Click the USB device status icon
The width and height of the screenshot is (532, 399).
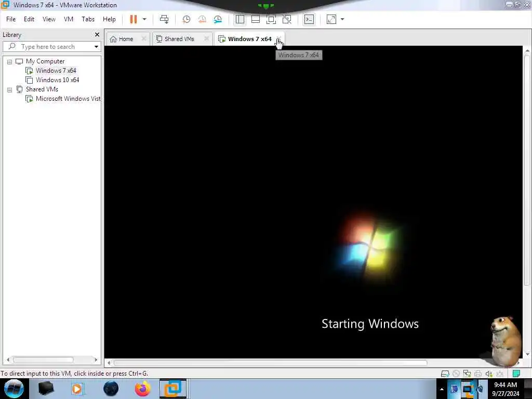click(499, 374)
